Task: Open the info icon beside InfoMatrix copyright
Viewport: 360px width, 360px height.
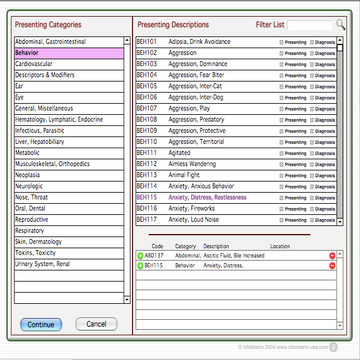Action: pyautogui.click(x=333, y=347)
